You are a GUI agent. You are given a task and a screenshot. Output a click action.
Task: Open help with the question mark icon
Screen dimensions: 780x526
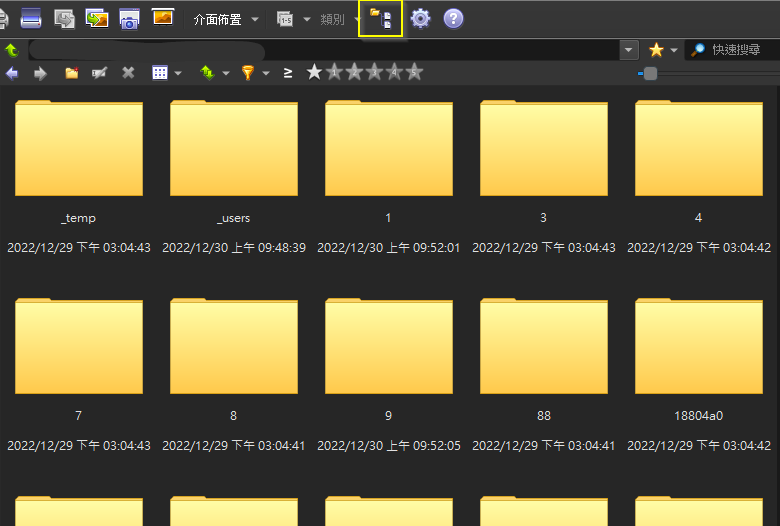pos(453,19)
